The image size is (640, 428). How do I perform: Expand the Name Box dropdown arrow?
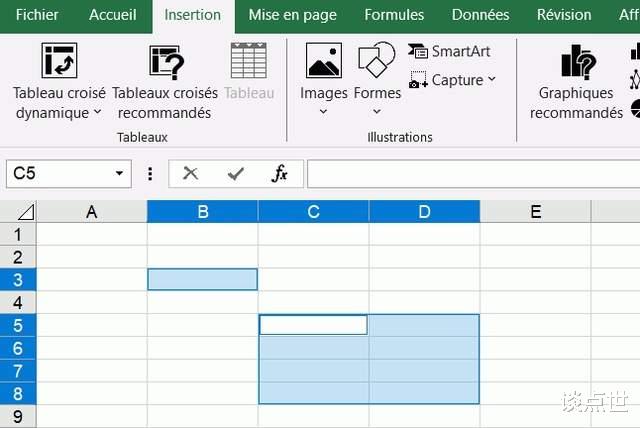120,174
